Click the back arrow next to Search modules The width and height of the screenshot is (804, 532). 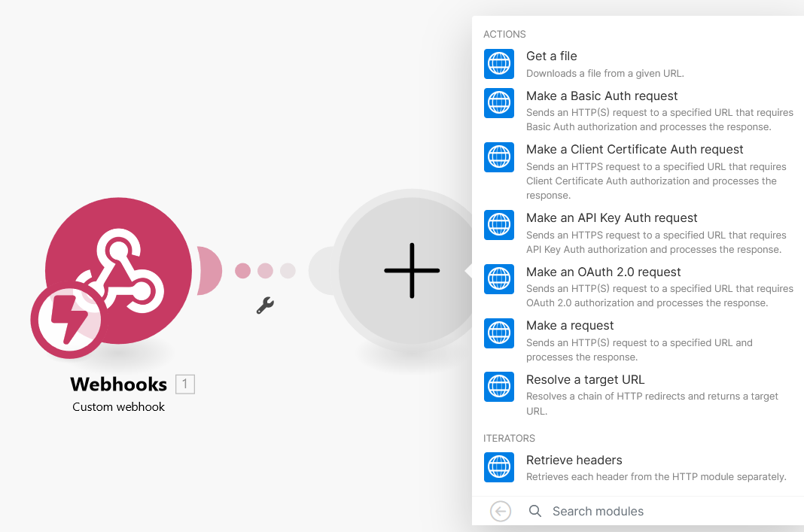(501, 511)
